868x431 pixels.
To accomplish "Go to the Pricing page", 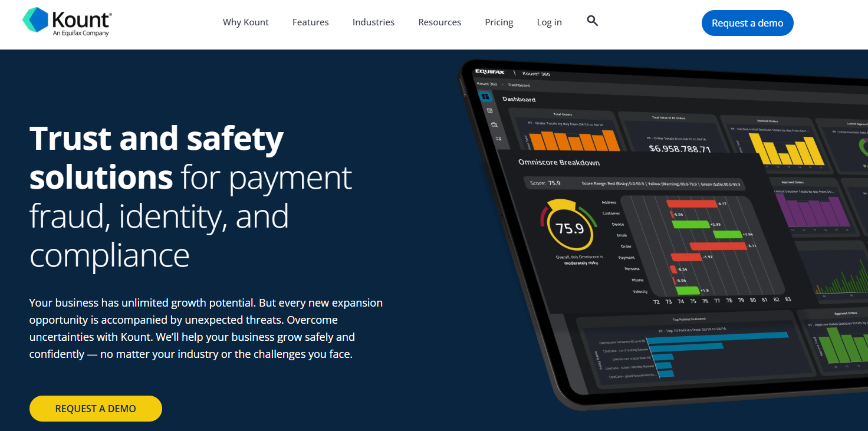I will tap(499, 22).
